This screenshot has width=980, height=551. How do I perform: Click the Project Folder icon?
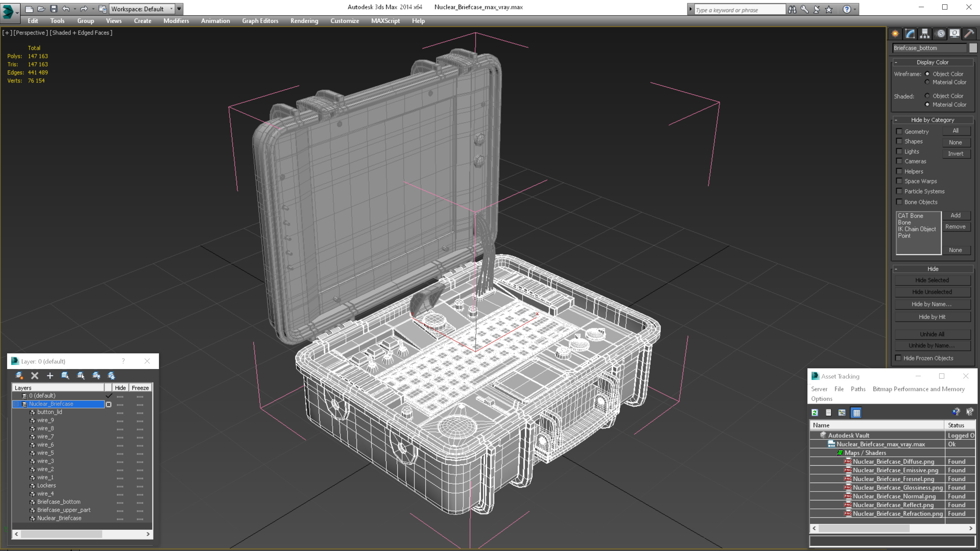click(x=102, y=9)
